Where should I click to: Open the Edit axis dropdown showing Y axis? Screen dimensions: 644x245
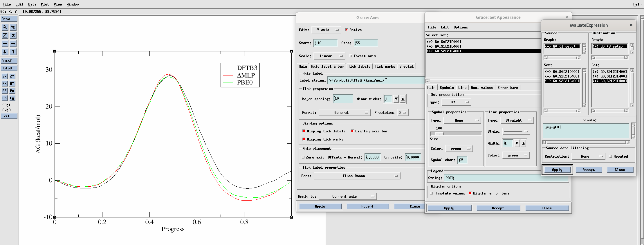coord(326,30)
